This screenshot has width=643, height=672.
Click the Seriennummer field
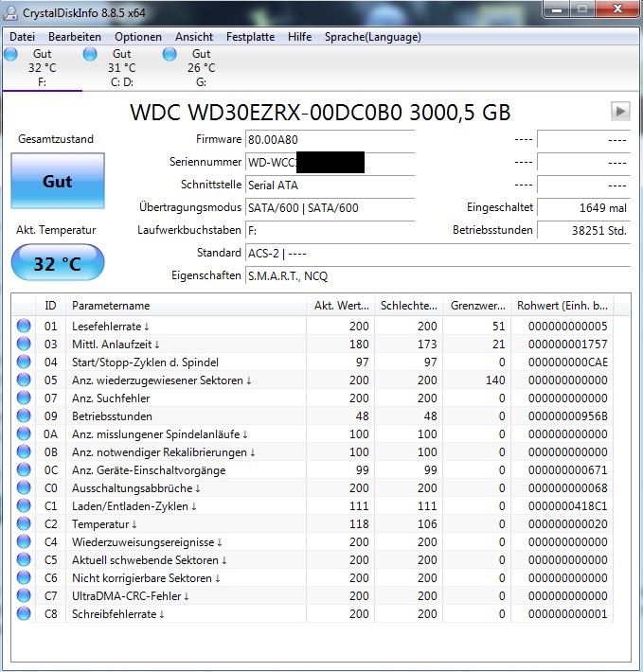(x=330, y=163)
